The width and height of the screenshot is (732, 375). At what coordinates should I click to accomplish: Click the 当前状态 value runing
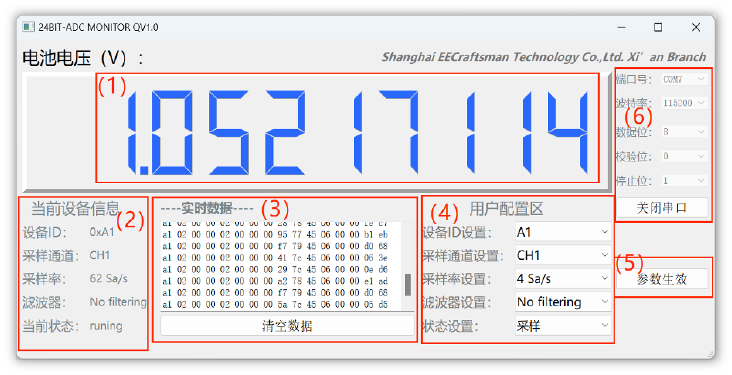click(x=106, y=326)
